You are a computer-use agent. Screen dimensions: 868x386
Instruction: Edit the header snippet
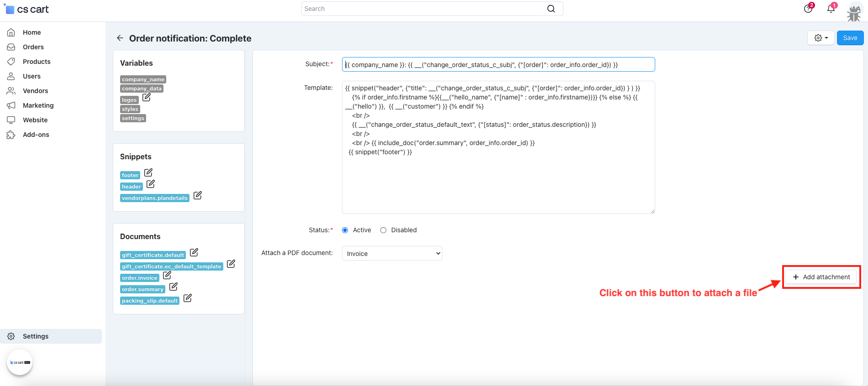[151, 184]
